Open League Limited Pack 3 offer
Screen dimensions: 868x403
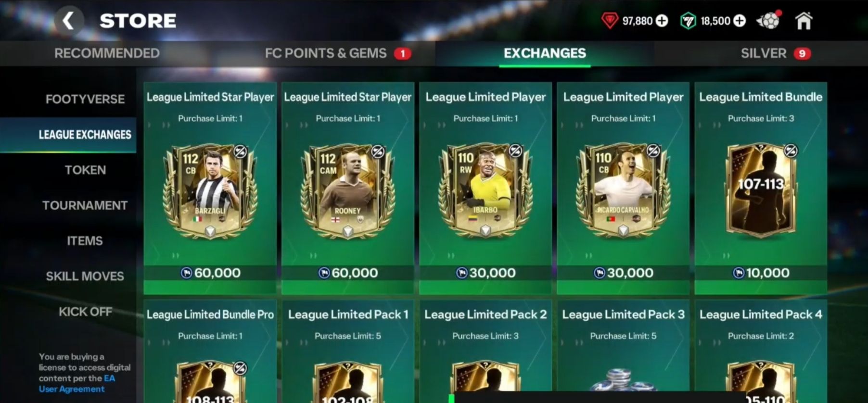623,352
